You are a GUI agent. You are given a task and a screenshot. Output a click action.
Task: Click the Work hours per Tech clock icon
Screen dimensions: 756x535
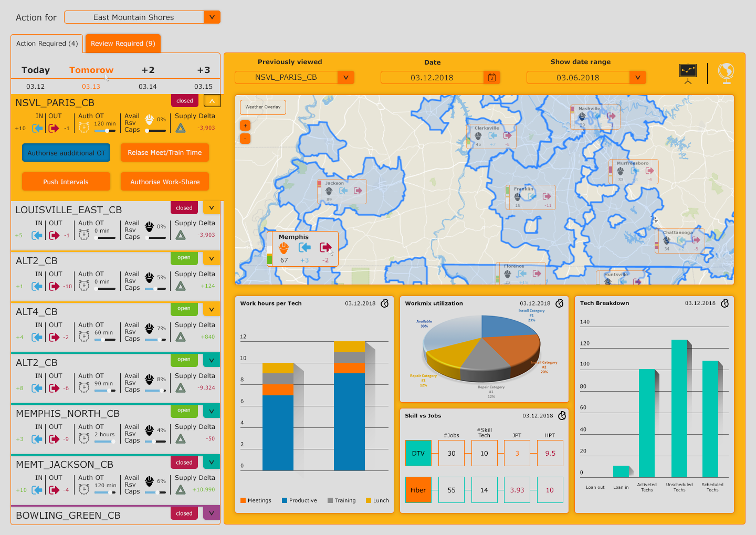385,303
